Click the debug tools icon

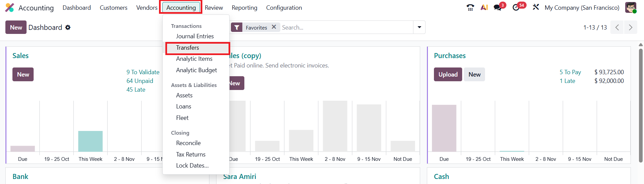click(x=536, y=7)
